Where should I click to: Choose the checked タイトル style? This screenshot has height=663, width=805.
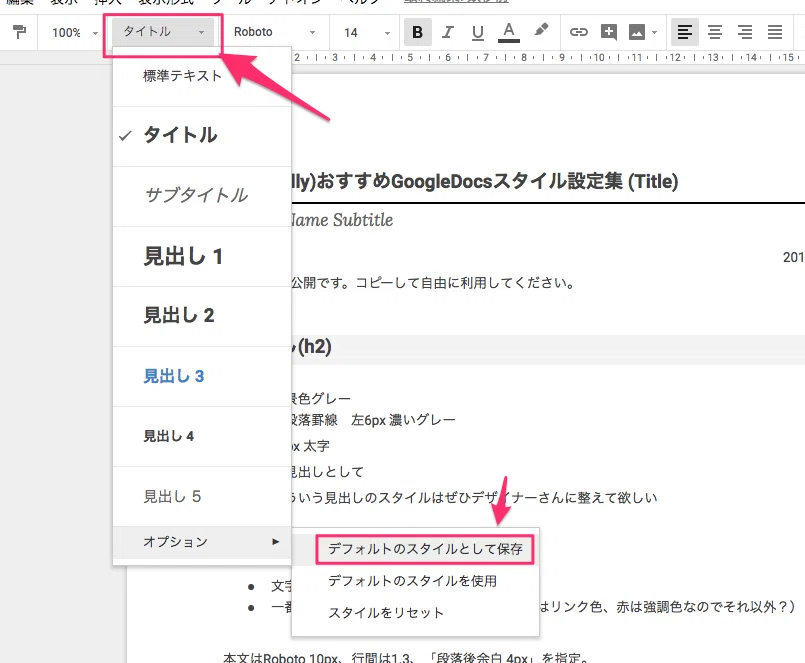pos(202,136)
